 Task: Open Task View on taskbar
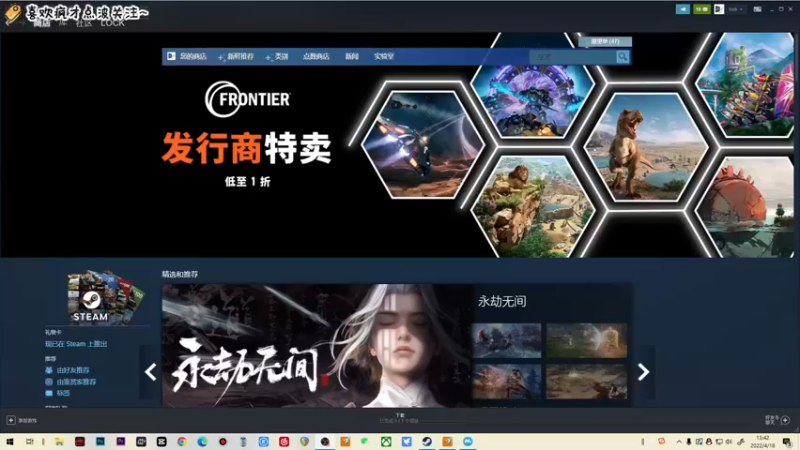[x=30, y=441]
